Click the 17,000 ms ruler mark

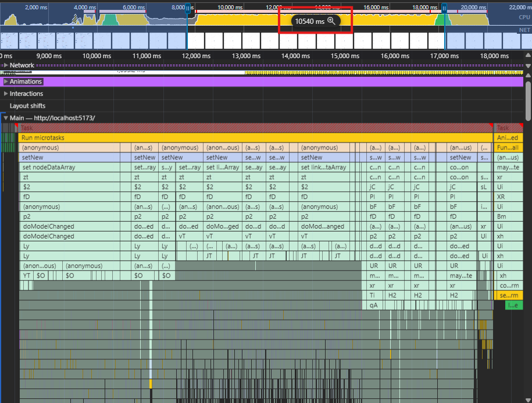coord(444,56)
